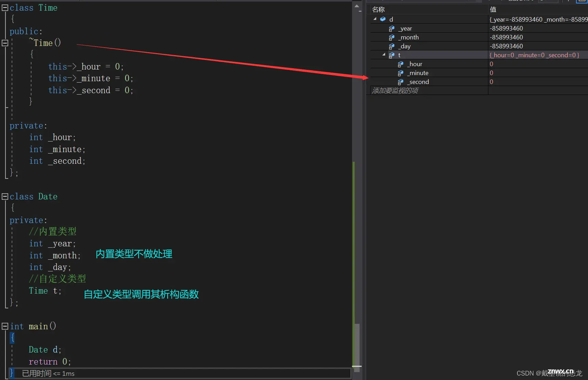Click the 'class Date' declaration line
The image size is (588, 380).
click(x=34, y=197)
